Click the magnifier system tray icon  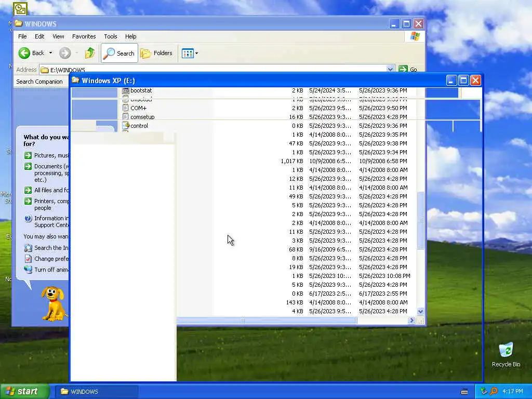(494, 392)
